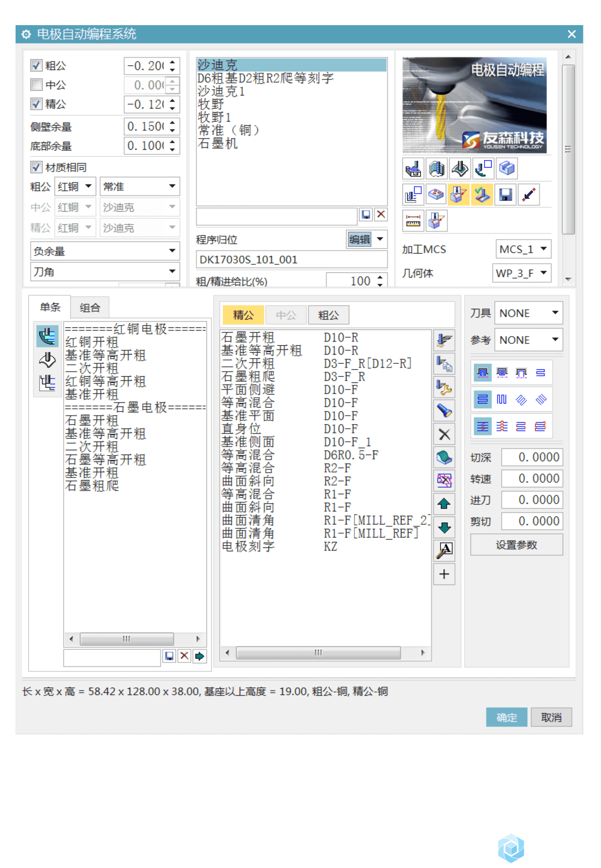Screen dimensions: 601x868
Task: Click the operation list horizontal scrollbar thumb
Action: [318, 653]
